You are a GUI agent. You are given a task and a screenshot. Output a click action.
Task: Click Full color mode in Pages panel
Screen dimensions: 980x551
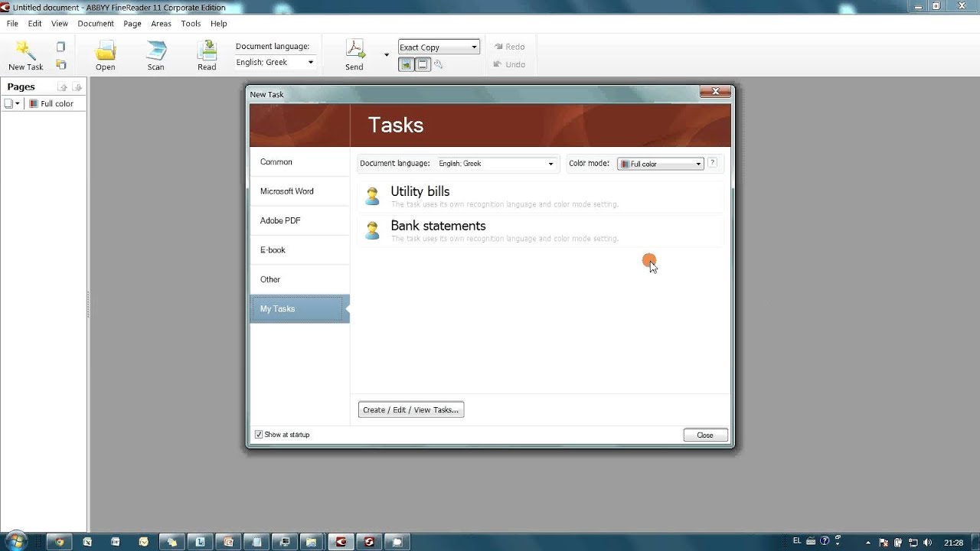[x=51, y=103]
